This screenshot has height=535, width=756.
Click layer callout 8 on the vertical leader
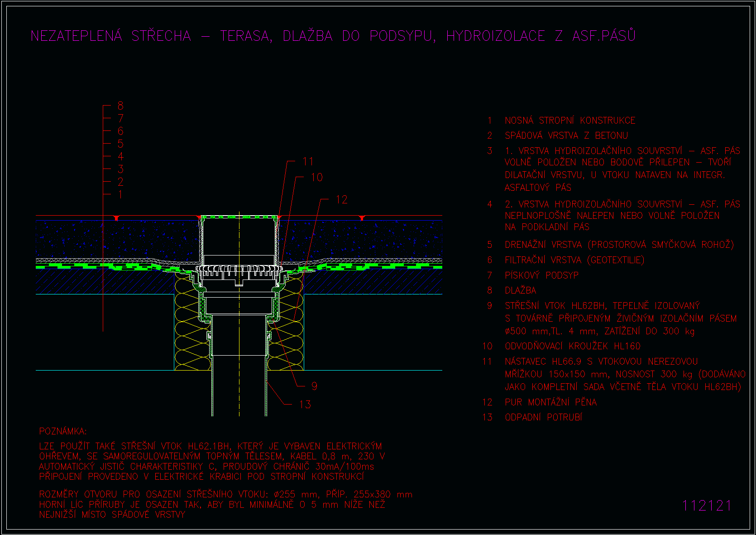(120, 106)
